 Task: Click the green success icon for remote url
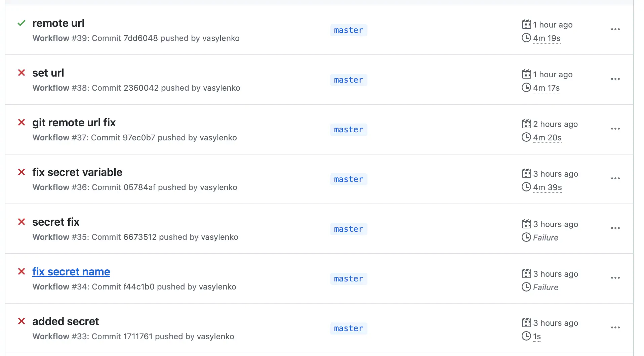[x=21, y=23]
